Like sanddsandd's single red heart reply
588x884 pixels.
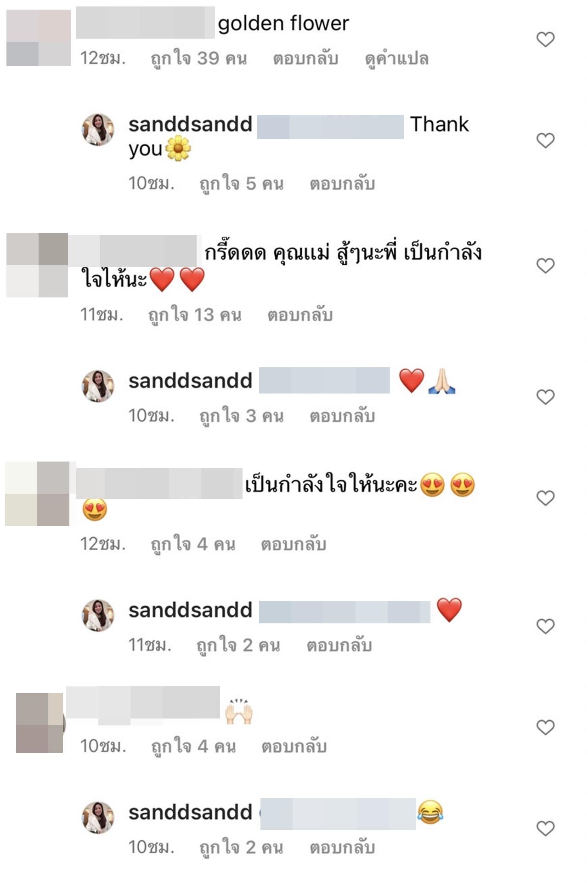click(x=545, y=626)
